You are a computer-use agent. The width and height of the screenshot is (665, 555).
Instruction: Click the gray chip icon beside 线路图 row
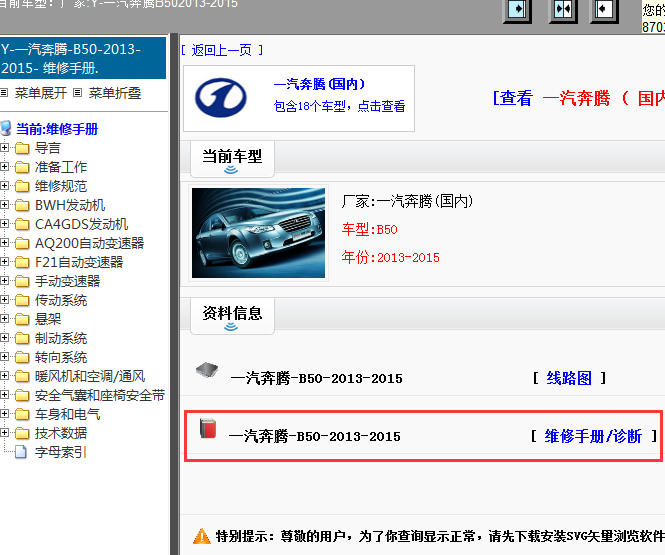[207, 371]
